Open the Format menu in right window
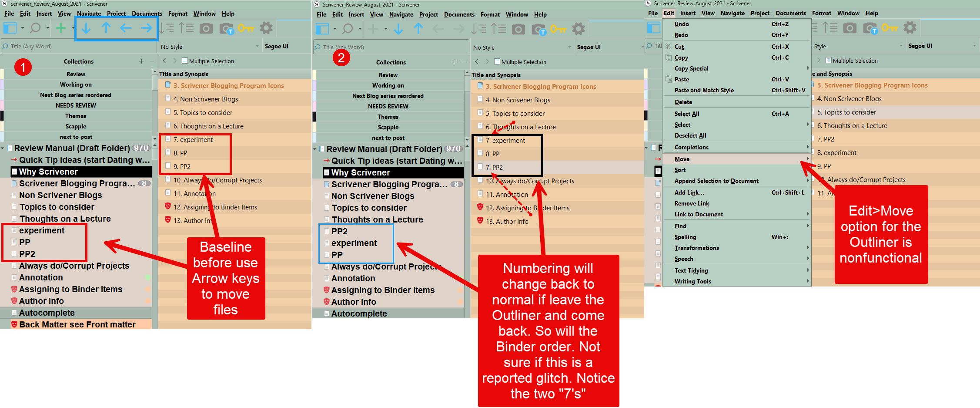The height and width of the screenshot is (408, 980). (x=821, y=13)
